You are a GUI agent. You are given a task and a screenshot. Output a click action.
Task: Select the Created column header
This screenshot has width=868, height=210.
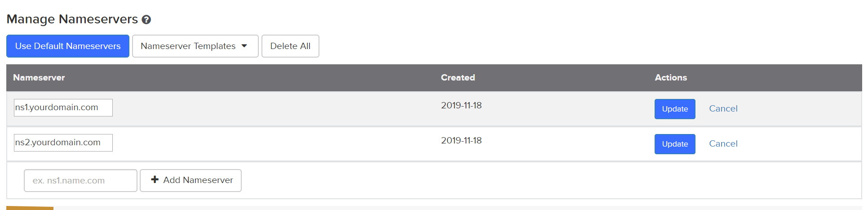point(458,77)
